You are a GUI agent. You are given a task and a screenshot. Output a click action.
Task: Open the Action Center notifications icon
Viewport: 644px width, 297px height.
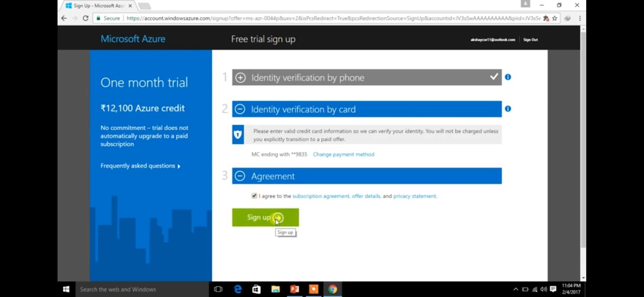[x=553, y=289]
